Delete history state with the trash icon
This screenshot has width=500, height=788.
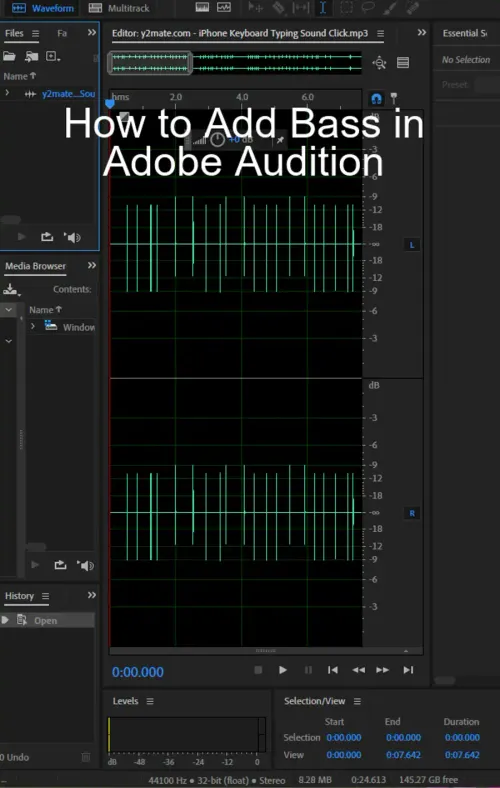coord(86,757)
